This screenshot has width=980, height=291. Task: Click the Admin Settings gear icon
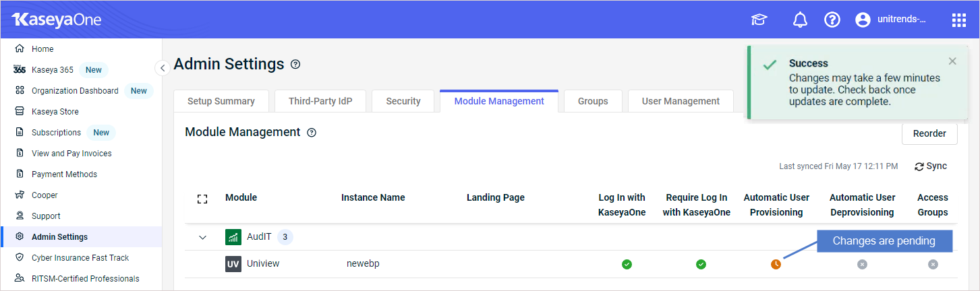click(20, 237)
